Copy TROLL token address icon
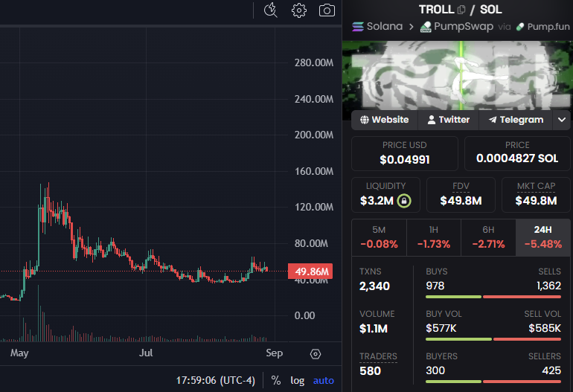Image resolution: width=573 pixels, height=392 pixels. click(x=461, y=10)
